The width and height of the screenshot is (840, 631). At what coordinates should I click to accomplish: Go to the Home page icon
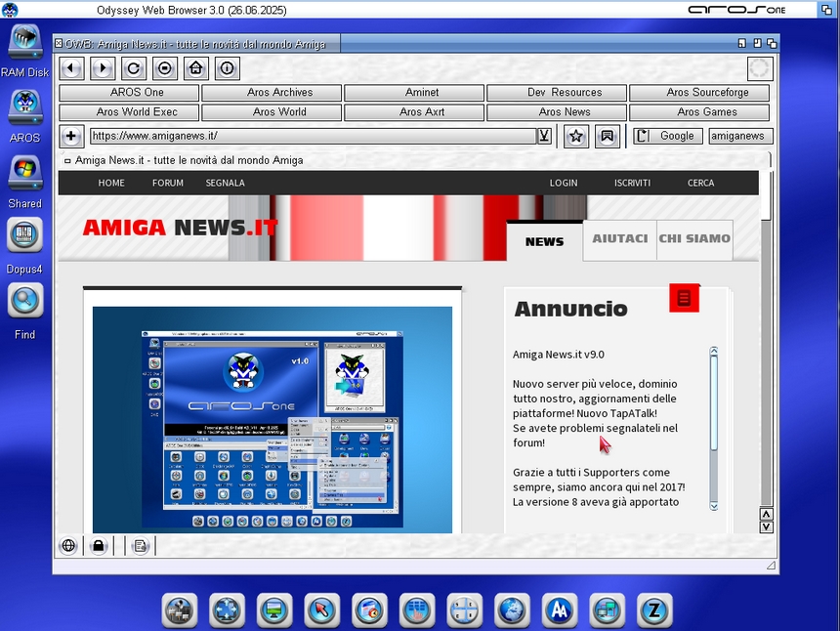tap(195, 68)
